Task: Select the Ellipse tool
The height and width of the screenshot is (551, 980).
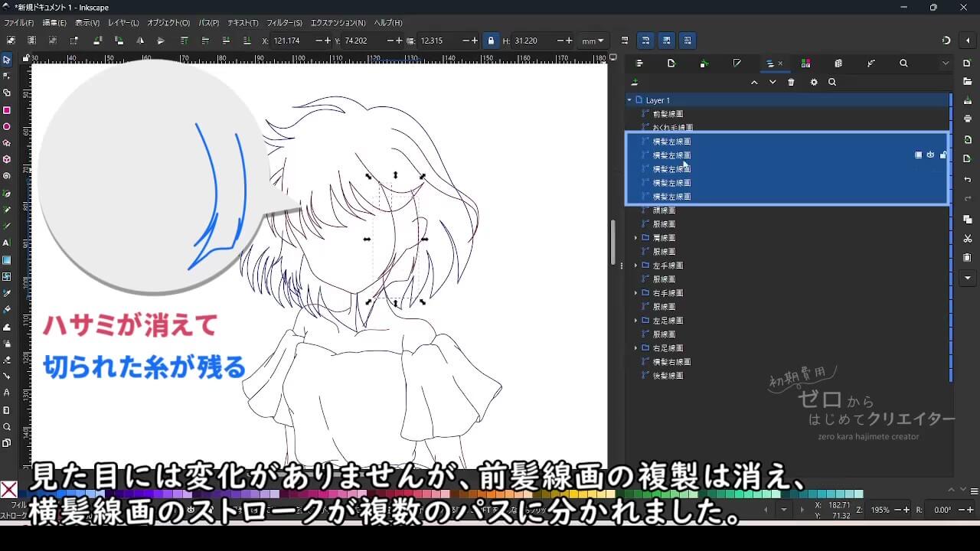Action: (8, 126)
